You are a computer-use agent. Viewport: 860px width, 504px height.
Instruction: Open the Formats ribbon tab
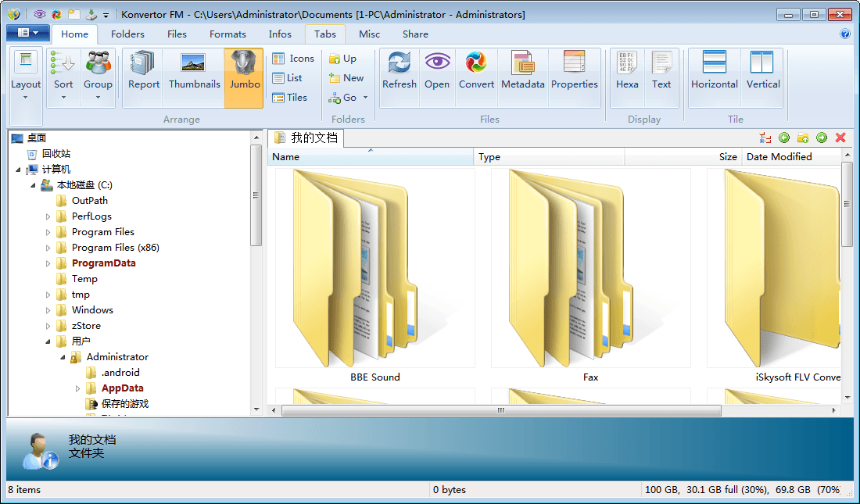(x=228, y=34)
